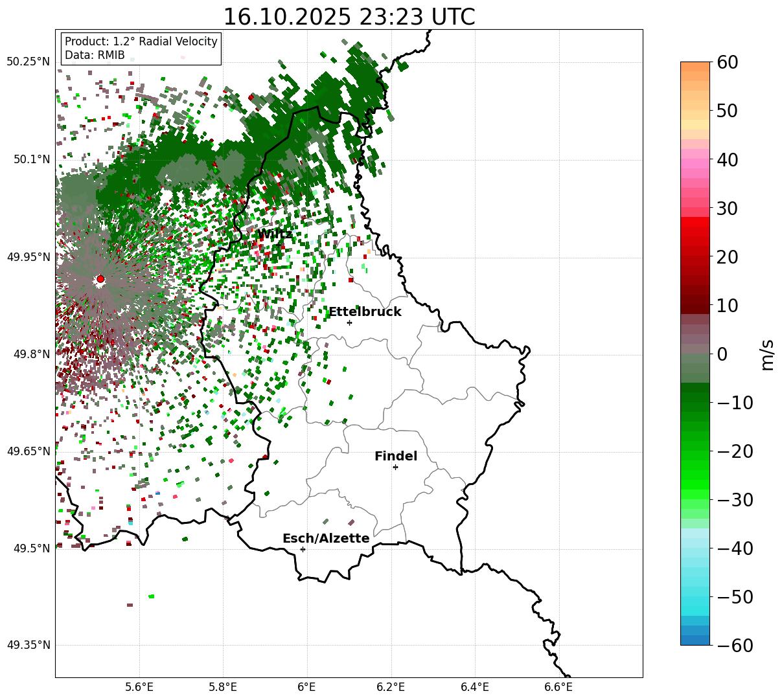The width and height of the screenshot is (782, 700).
Task: Click the colorbar tick label −60
Action: [735, 646]
